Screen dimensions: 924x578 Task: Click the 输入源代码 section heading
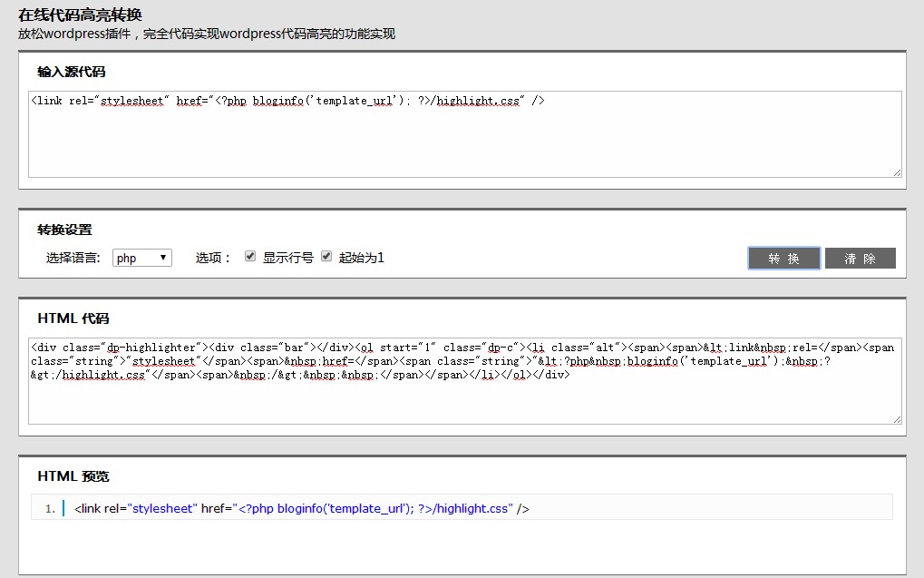[x=72, y=72]
